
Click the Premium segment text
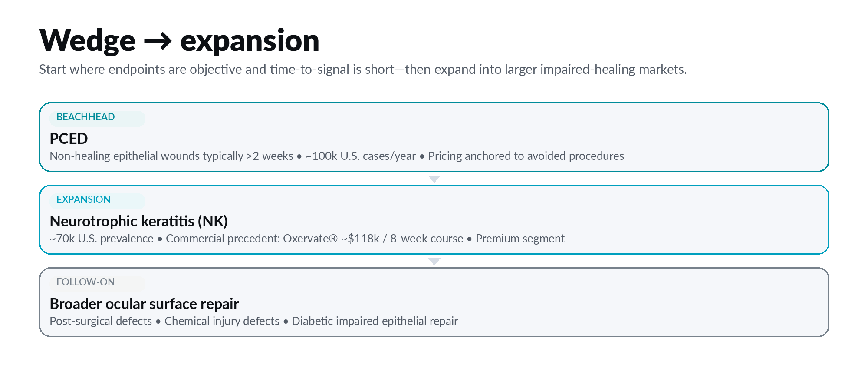(x=520, y=239)
